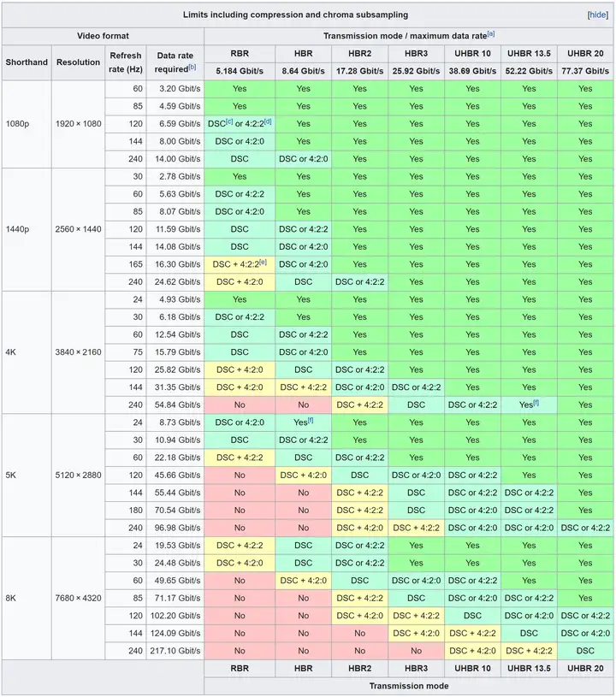Click the bottom UHBR 13.5 footer header

coord(529,668)
